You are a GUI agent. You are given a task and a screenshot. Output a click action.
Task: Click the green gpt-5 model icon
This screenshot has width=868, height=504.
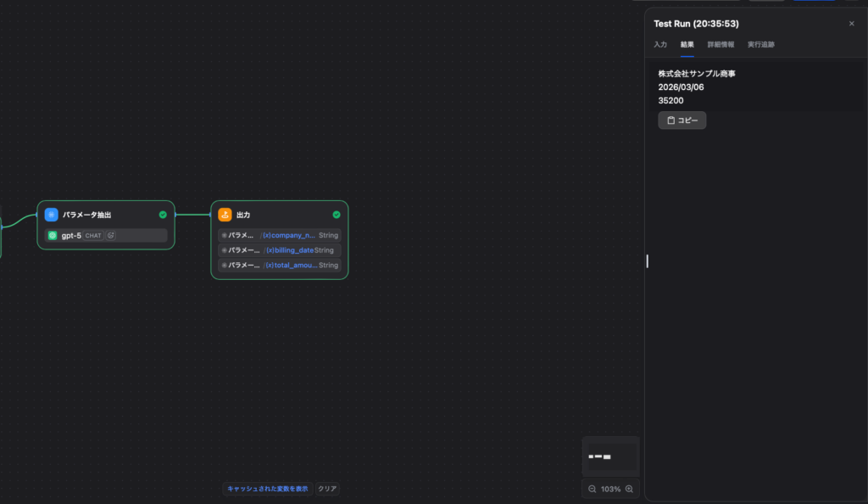[x=53, y=235]
